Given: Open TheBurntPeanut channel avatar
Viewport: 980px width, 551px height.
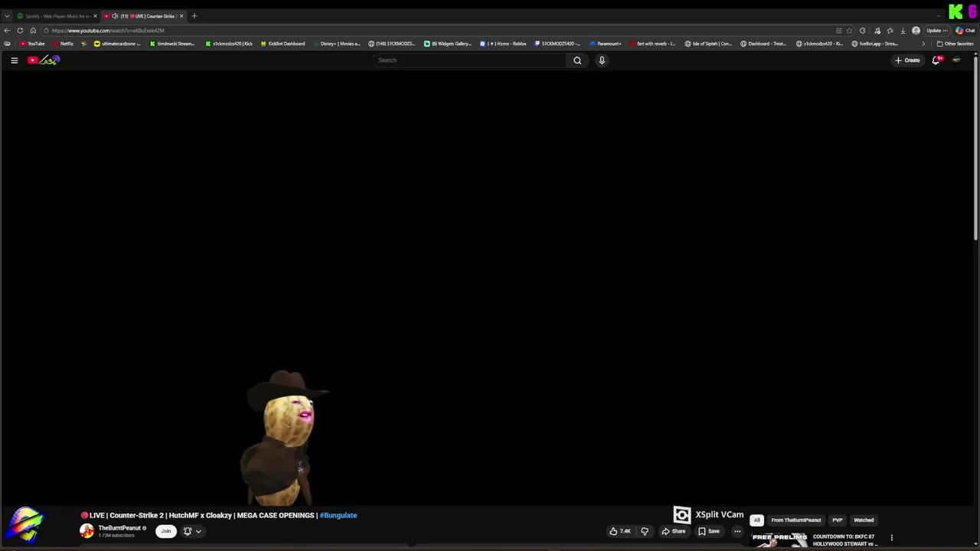Looking at the screenshot, I should pyautogui.click(x=87, y=531).
